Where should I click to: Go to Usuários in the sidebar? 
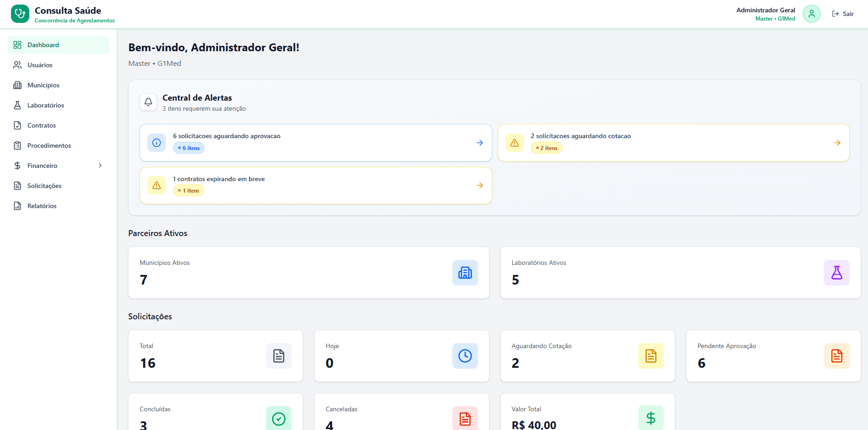pyautogui.click(x=40, y=65)
